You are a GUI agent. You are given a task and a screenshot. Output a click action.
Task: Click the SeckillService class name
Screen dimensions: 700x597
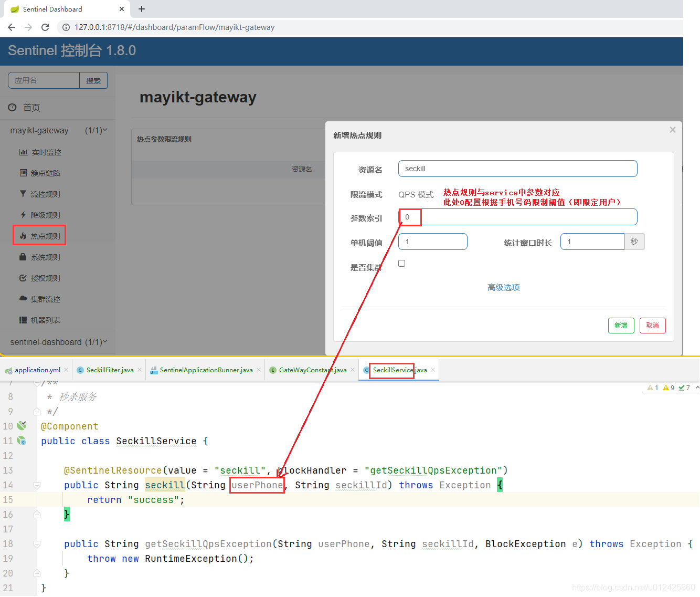point(156,441)
